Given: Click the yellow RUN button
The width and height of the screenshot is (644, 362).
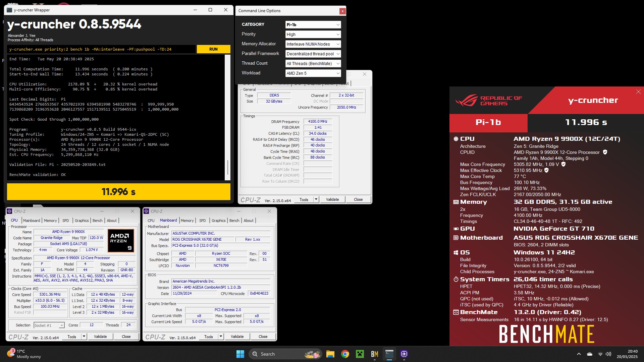Looking at the screenshot, I should click(x=213, y=49).
